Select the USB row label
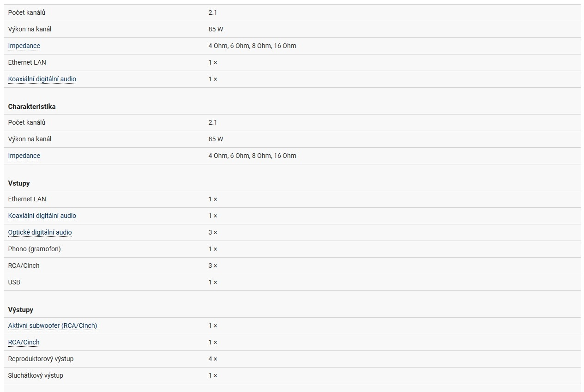 [x=14, y=282]
